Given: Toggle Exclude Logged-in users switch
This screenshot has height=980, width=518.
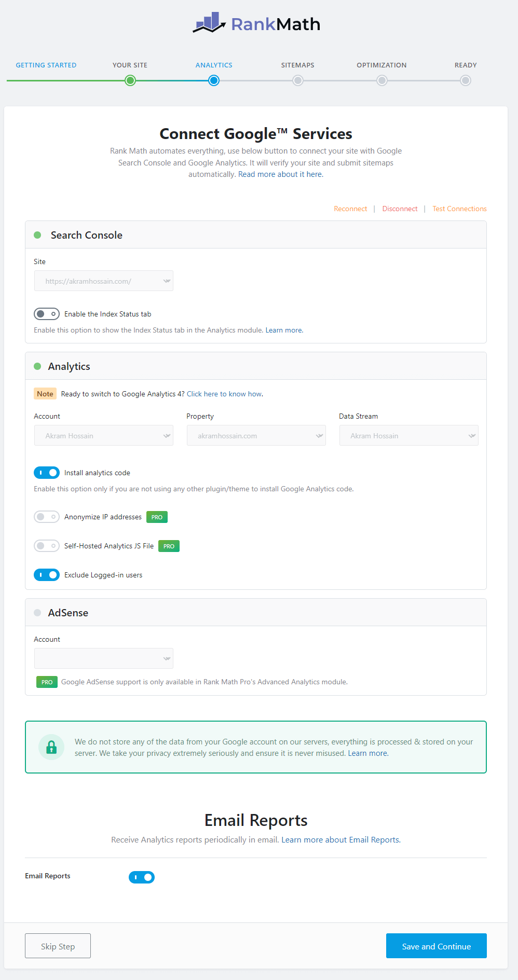Looking at the screenshot, I should coord(47,575).
